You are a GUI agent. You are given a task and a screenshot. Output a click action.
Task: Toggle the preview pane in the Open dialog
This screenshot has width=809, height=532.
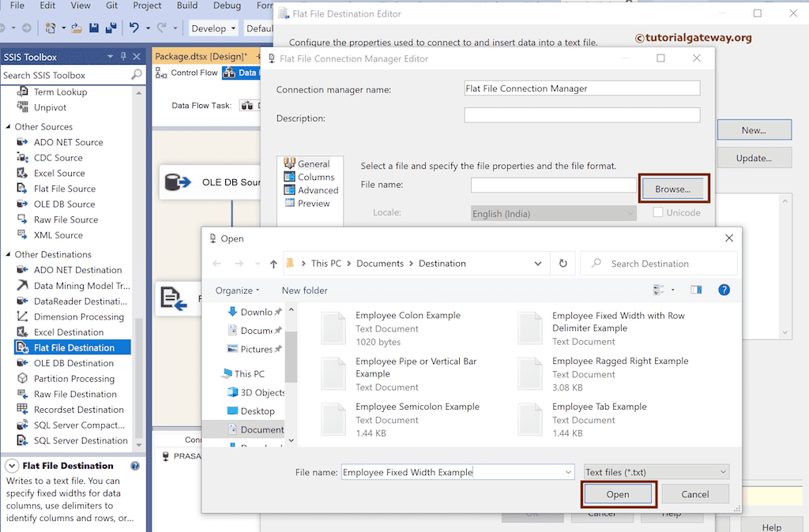point(696,290)
